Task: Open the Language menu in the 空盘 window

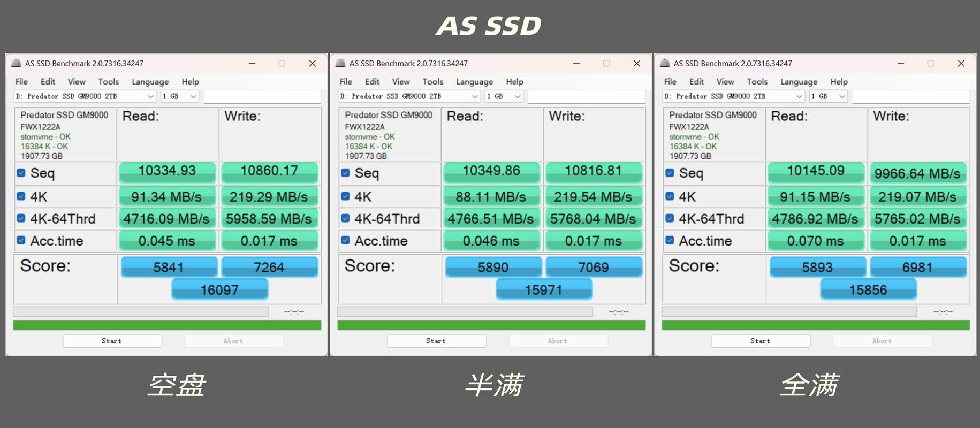Action: (150, 82)
